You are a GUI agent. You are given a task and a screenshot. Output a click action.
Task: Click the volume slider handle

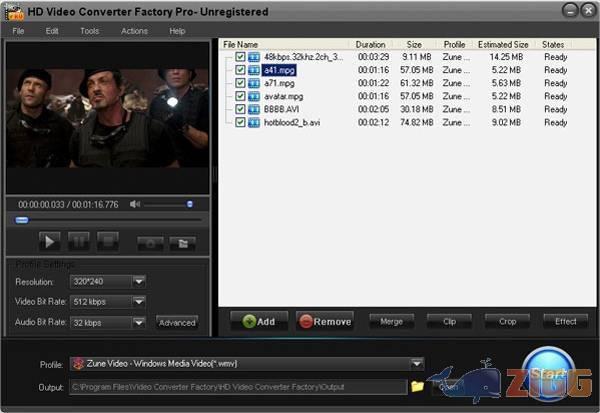pyautogui.click(x=189, y=204)
